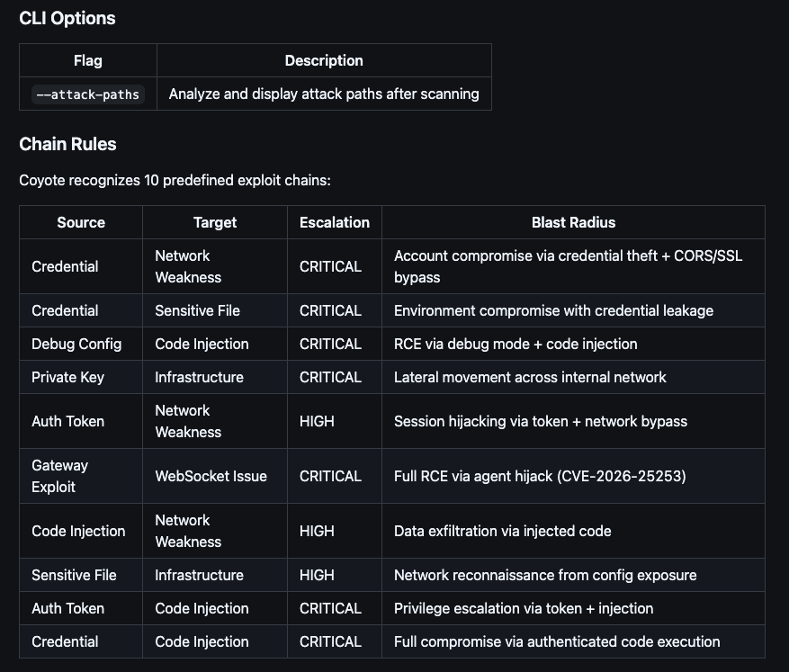Click "Code Injection" source in Data exfiltration row
Image resolution: width=789 pixels, height=672 pixels.
78,531
